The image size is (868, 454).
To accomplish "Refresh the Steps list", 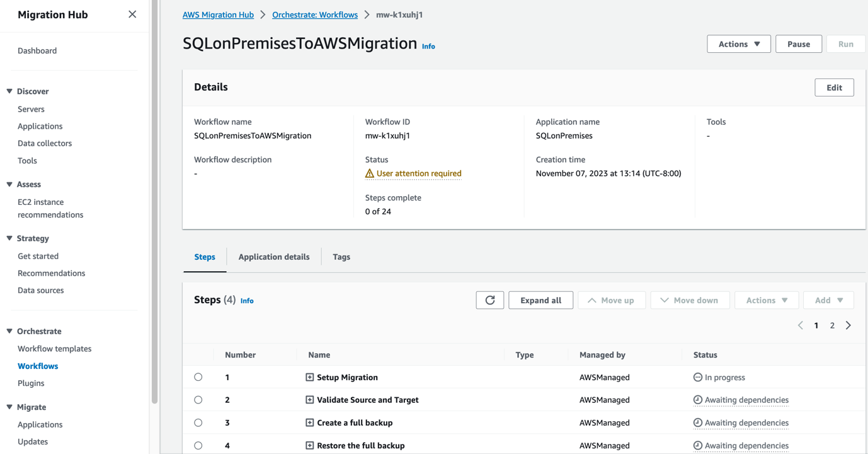I will 490,300.
